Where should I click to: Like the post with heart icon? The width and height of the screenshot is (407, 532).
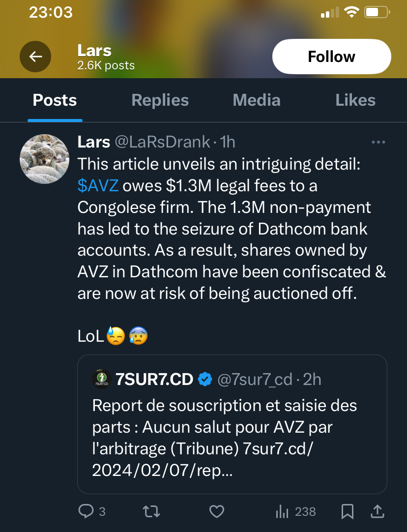click(217, 512)
